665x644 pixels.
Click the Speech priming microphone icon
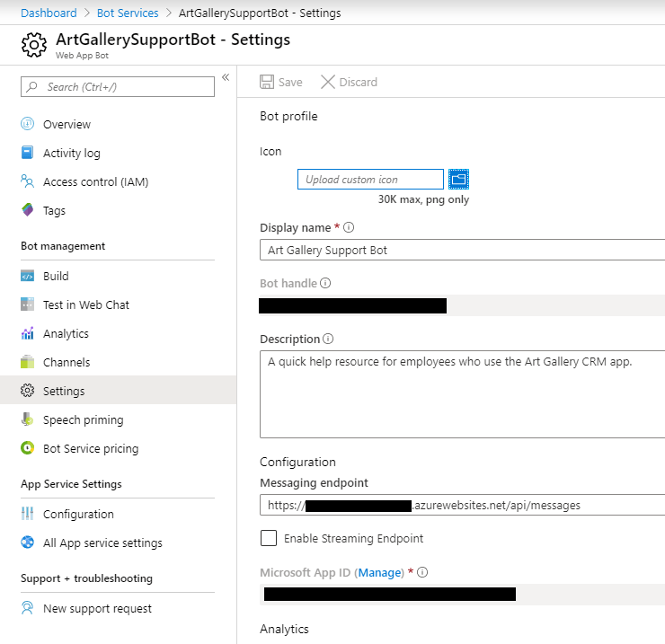pos(28,419)
